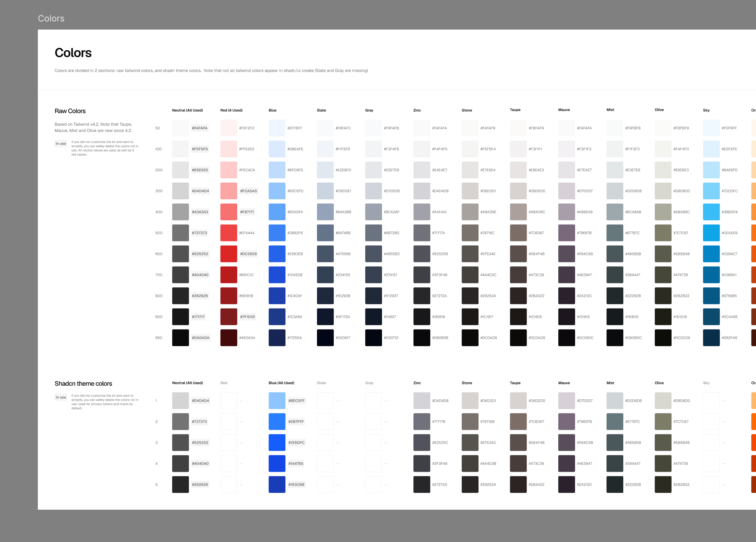The width and height of the screenshot is (756, 542).
Task: Click the Taupe 700 swatch #473C39
Action: click(518, 274)
